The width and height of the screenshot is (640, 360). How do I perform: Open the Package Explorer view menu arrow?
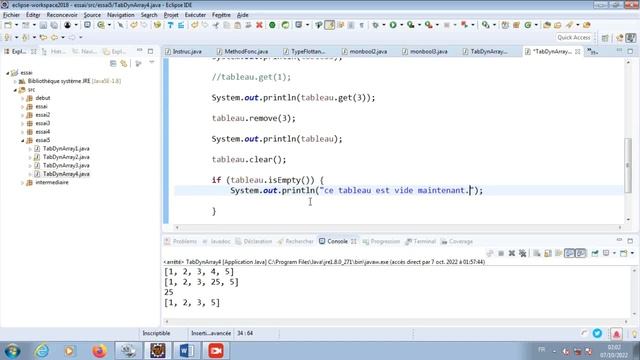point(151,63)
